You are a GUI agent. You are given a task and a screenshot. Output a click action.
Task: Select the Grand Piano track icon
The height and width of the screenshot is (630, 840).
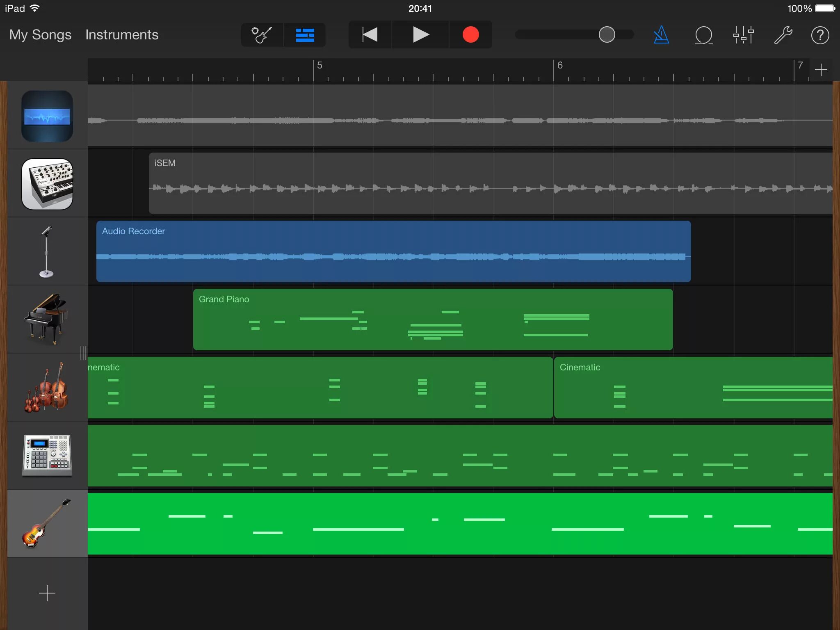pyautogui.click(x=47, y=319)
